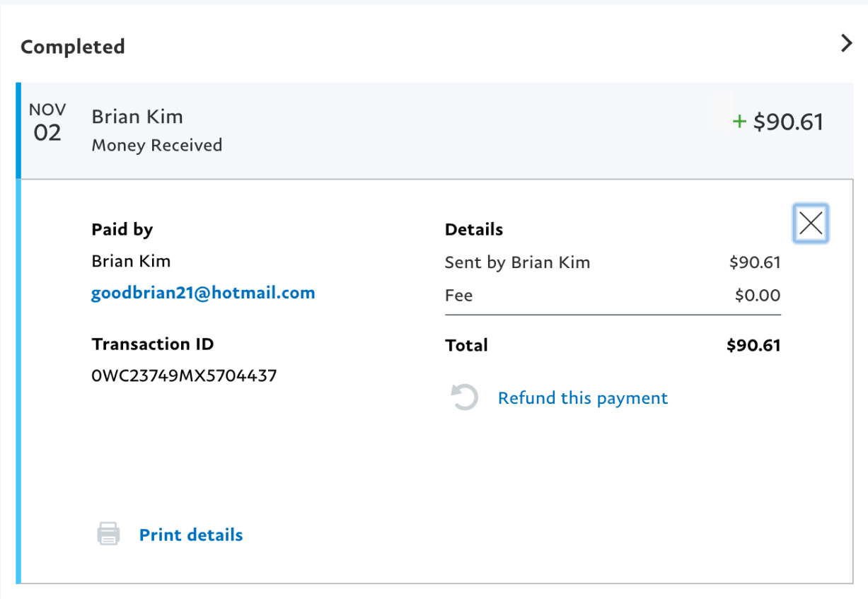The height and width of the screenshot is (599, 868).
Task: Close the transaction details panel
Action: (811, 223)
